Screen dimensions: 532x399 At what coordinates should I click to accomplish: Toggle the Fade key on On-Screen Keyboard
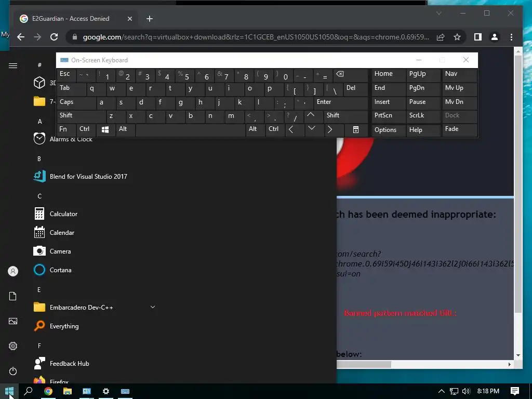(459, 129)
